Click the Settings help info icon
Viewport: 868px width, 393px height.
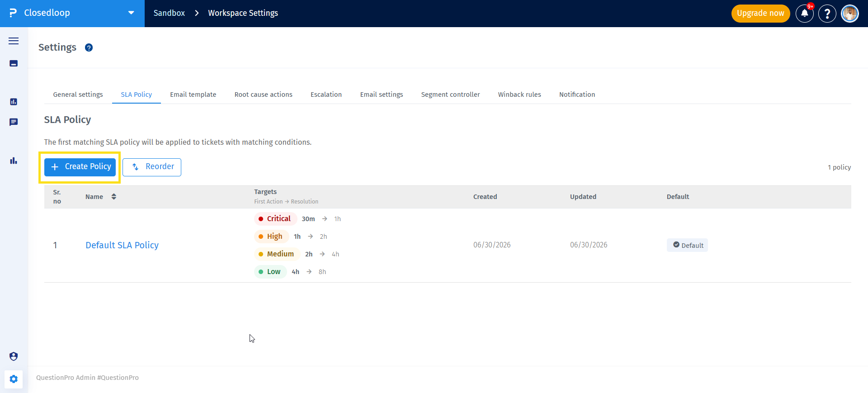89,47
